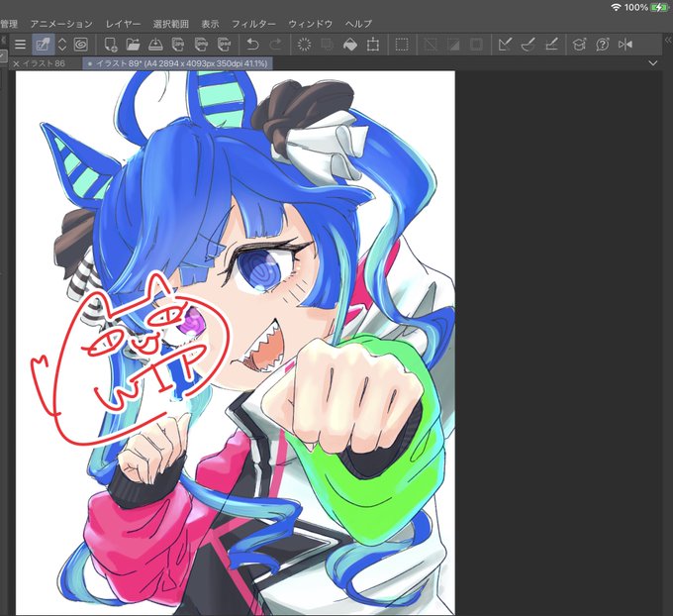Expand the canvas tab list chevron
This screenshot has width=673, height=616.
tap(653, 63)
